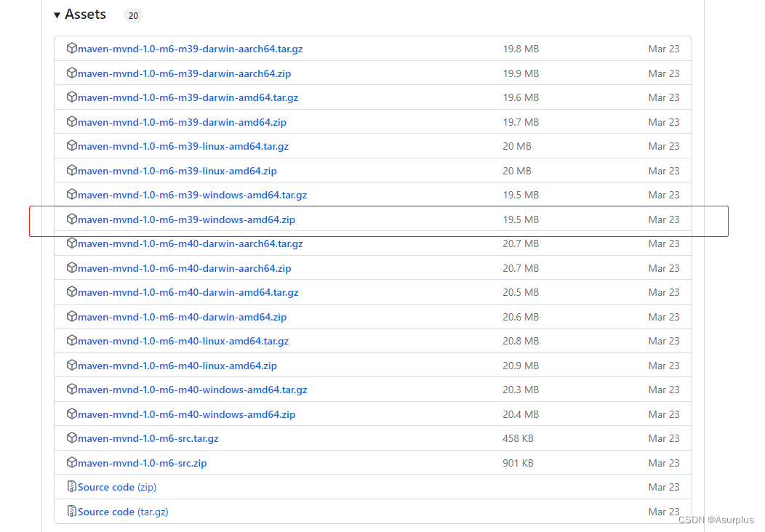Click the package icon beside m39-linux-amd64.tar.gz
Viewport: 765px width, 532px height.
tap(72, 146)
